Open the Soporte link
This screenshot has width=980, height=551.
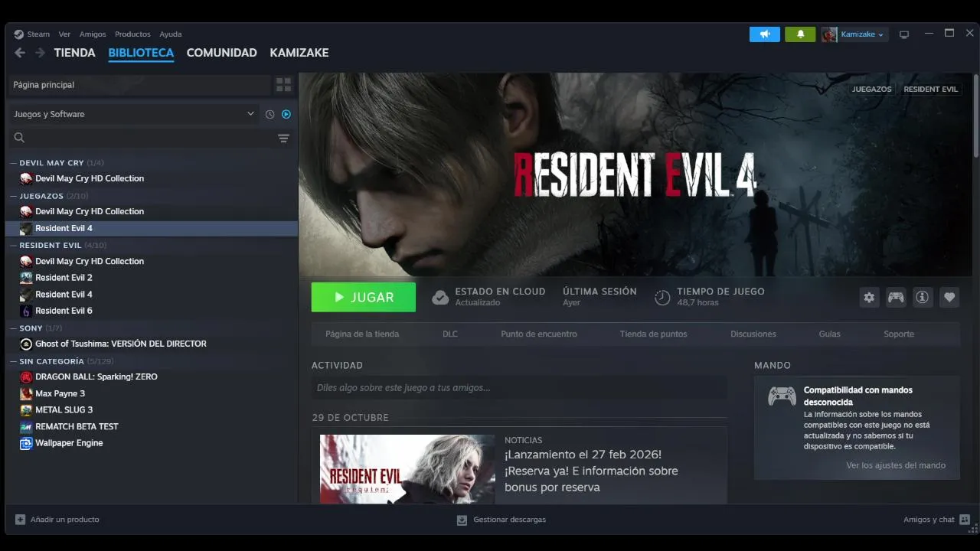coord(899,334)
